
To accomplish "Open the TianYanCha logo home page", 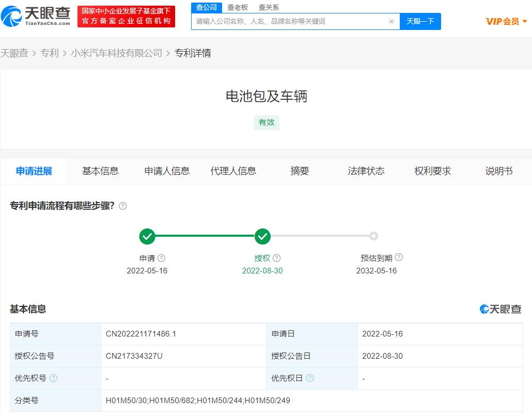I will [36, 16].
